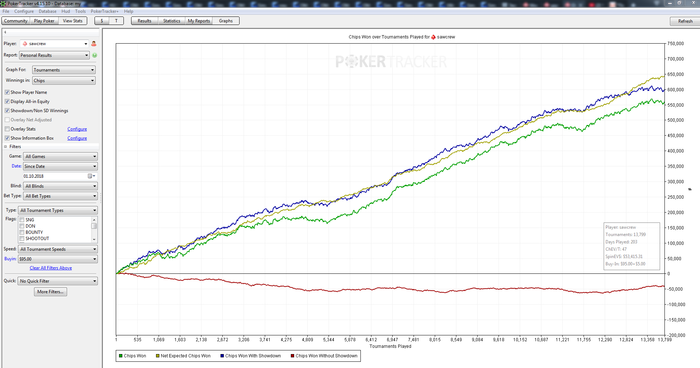Toggle Show Information Box checkbox
700x368 pixels.
[x=7, y=138]
